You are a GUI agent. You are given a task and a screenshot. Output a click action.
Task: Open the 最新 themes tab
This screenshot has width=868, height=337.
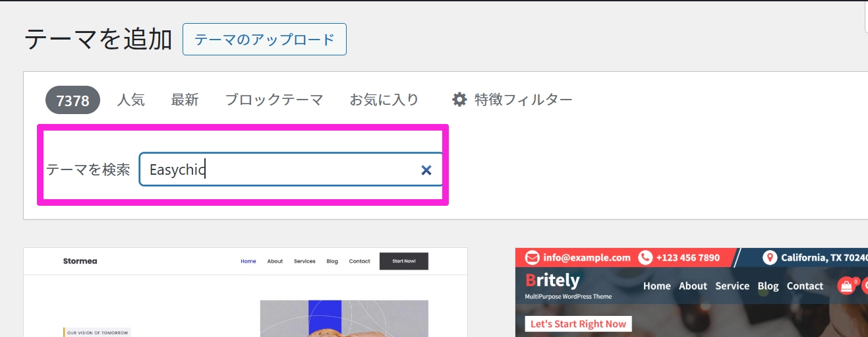(185, 100)
